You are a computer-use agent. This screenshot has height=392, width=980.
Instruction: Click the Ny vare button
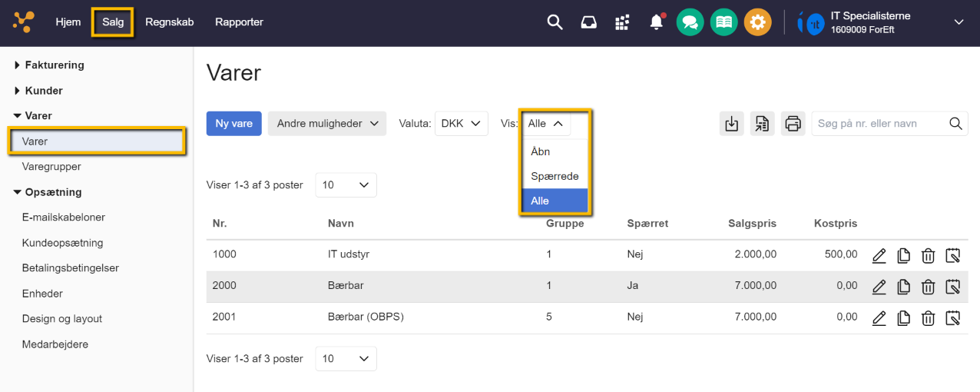tap(233, 124)
